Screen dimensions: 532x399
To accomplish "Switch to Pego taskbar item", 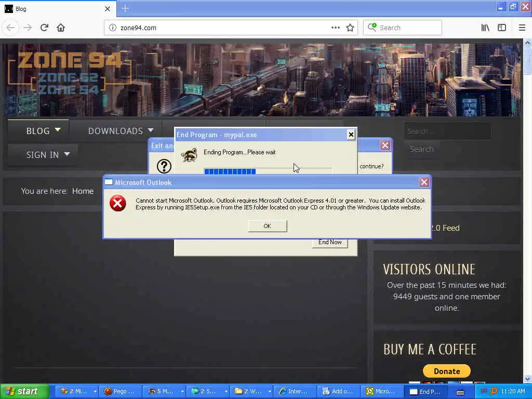I will pos(120,391).
